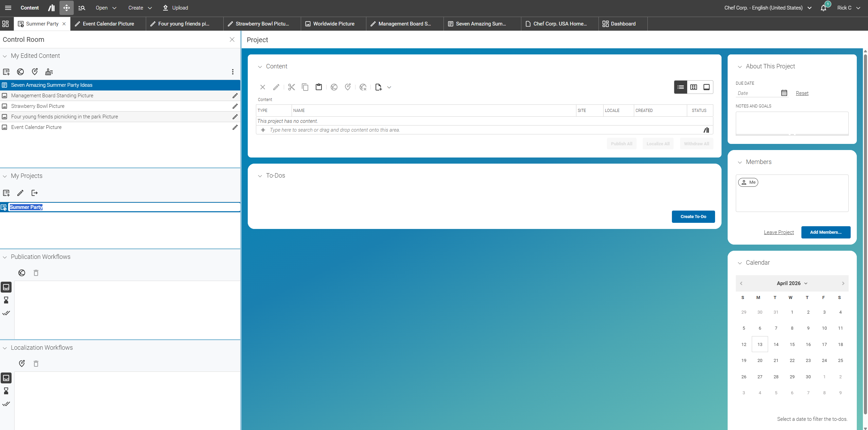Open notifications bell icon
This screenshot has height=430, width=868.
pyautogui.click(x=823, y=8)
